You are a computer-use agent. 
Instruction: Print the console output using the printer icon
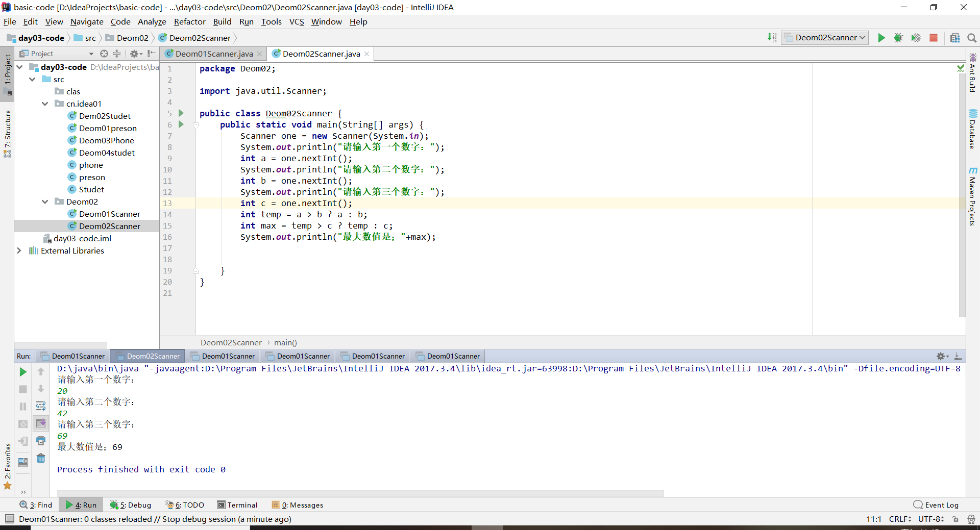(x=41, y=441)
